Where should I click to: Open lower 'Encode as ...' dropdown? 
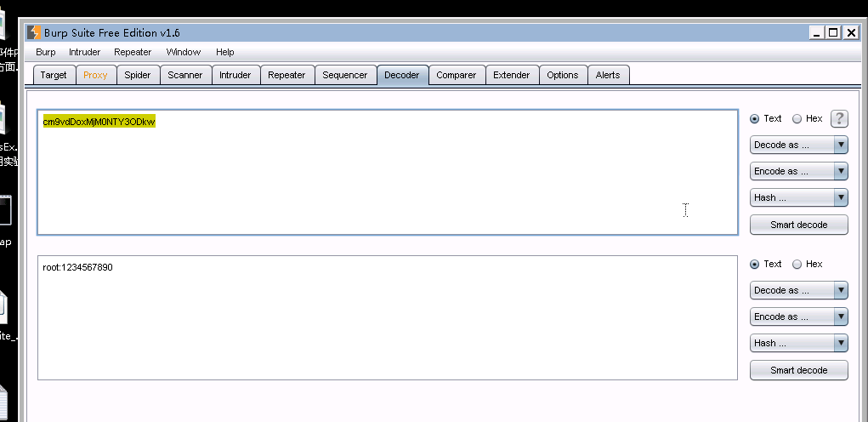coord(799,316)
